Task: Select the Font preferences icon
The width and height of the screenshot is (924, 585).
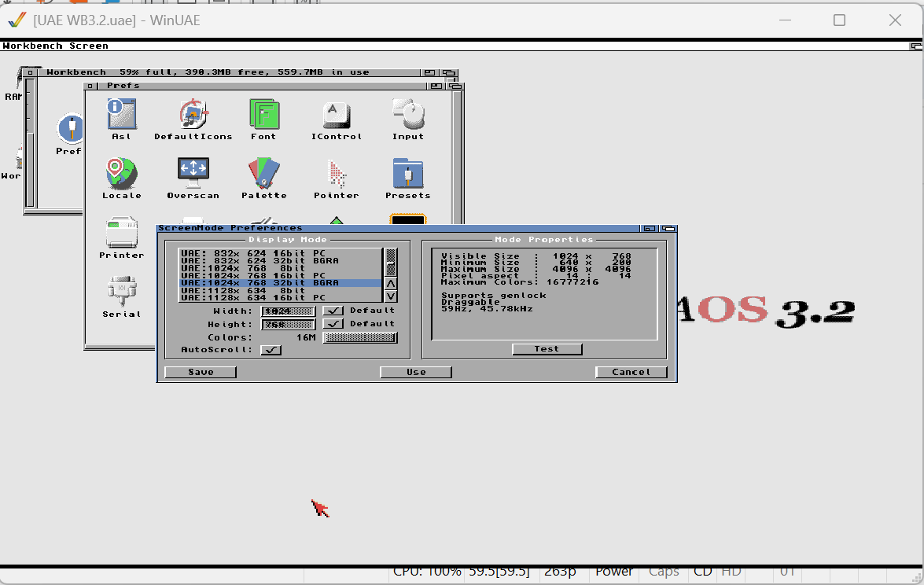Action: pyautogui.click(x=263, y=114)
